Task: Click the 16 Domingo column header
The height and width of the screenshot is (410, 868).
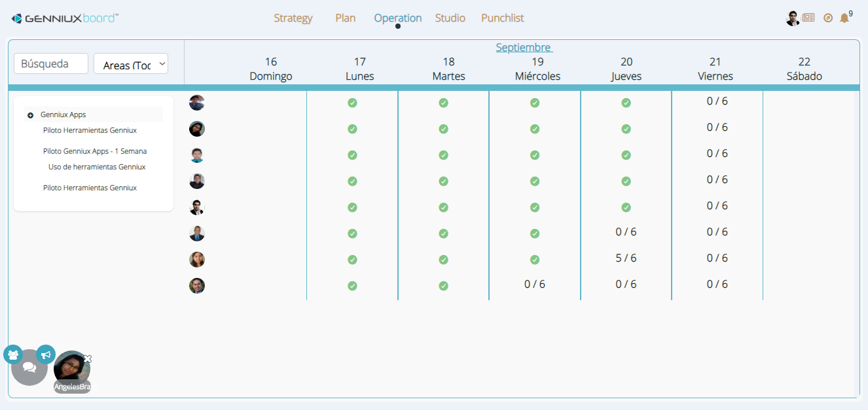Action: click(271, 69)
